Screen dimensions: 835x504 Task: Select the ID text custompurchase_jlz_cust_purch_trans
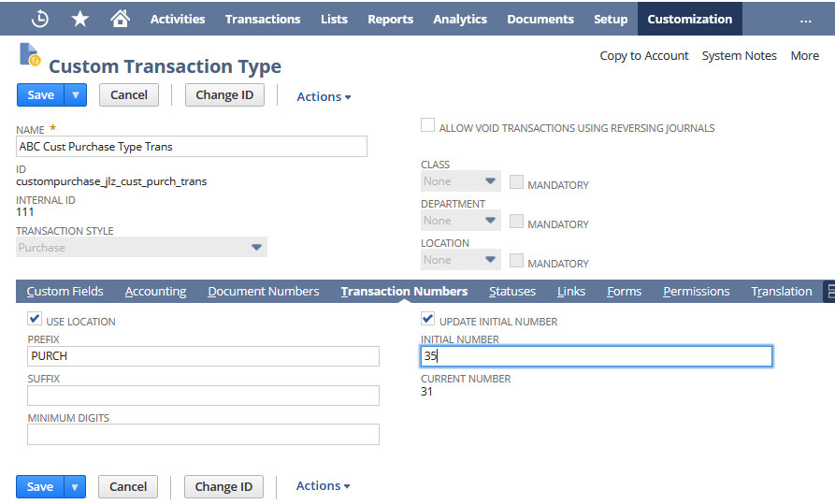click(x=111, y=181)
